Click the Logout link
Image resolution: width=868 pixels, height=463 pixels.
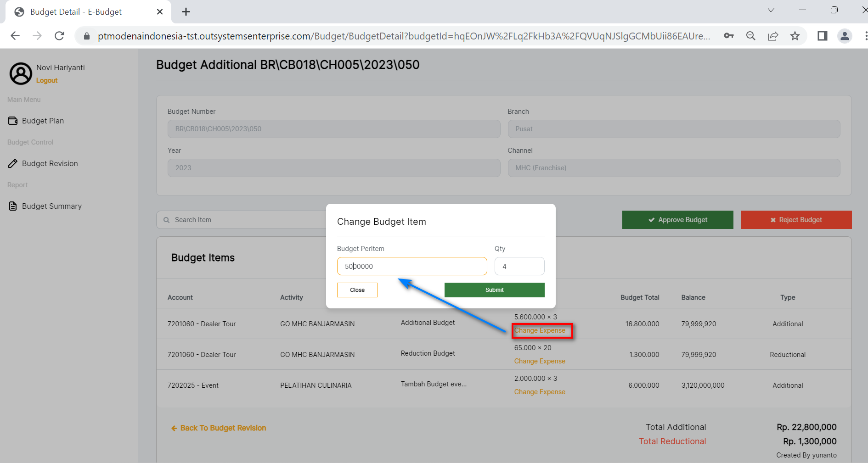(47, 80)
